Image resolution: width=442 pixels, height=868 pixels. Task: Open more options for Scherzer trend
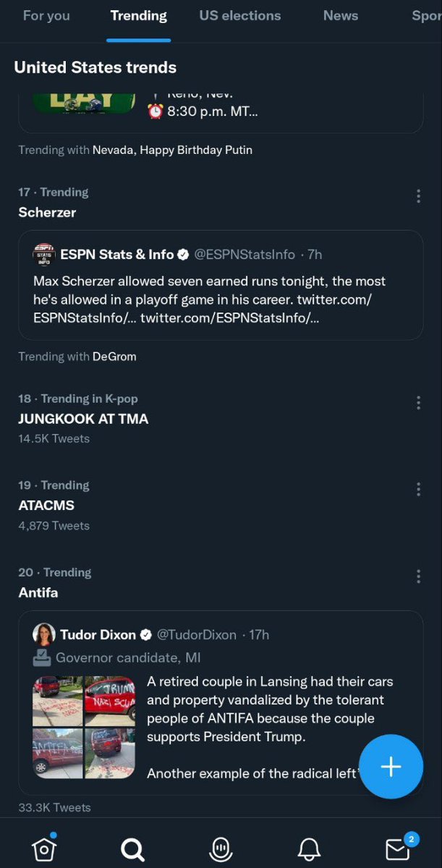click(418, 197)
